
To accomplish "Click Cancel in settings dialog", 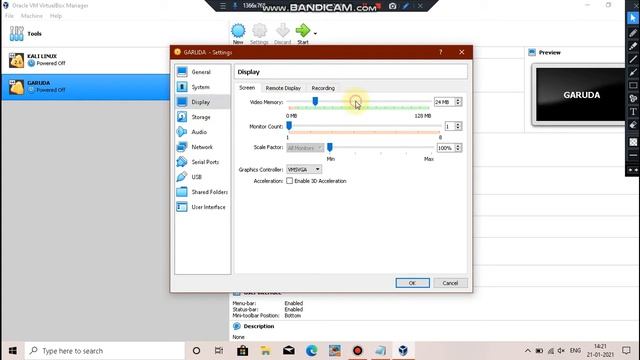I will (x=450, y=283).
